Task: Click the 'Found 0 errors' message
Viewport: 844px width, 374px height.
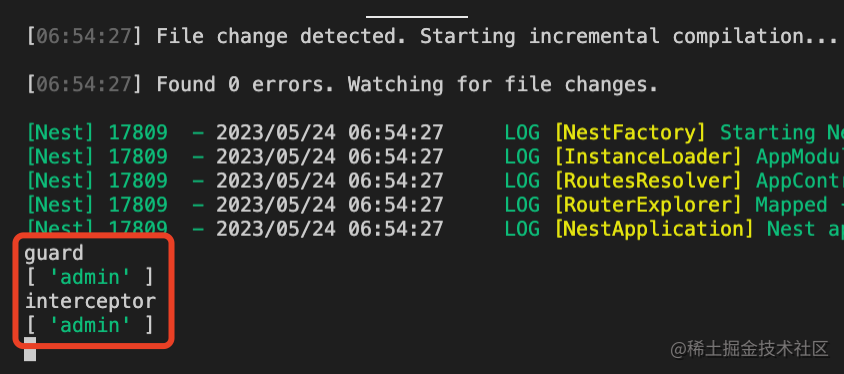Action: click(252, 84)
